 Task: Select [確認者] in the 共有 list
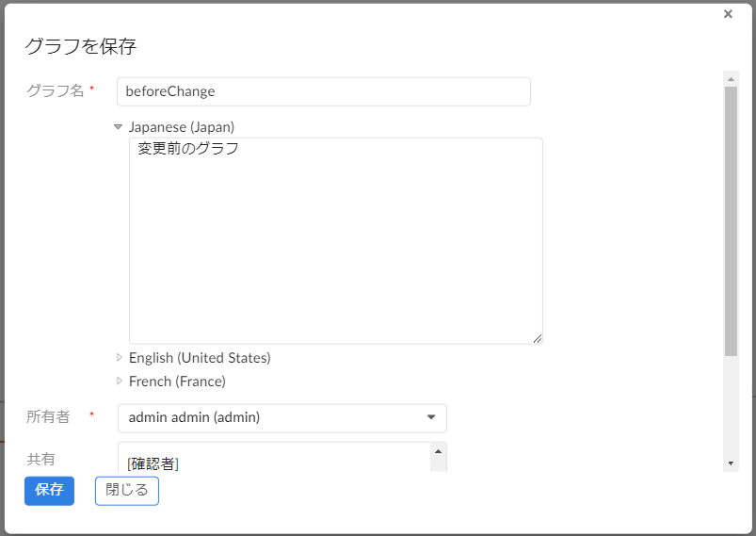[x=153, y=463]
